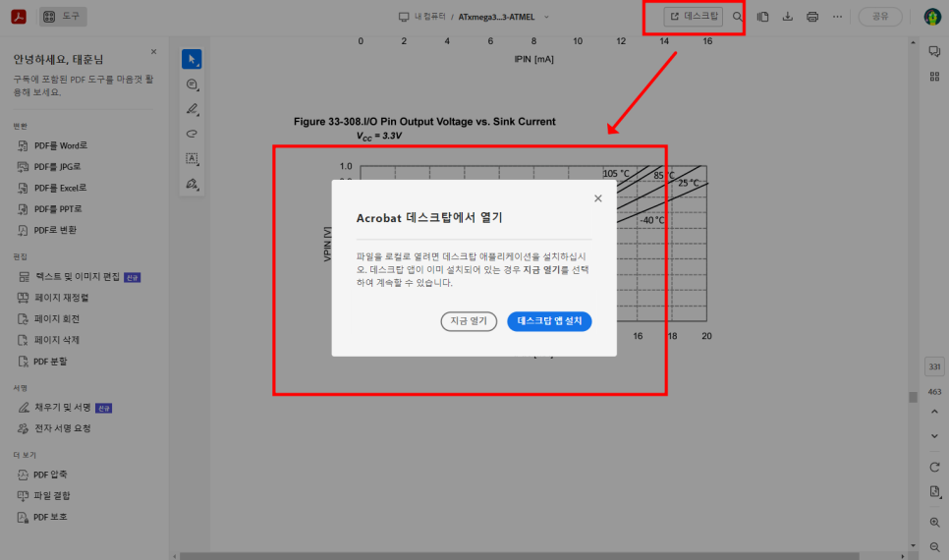Click the 데스크탑 open-in-desktop button

point(693,17)
